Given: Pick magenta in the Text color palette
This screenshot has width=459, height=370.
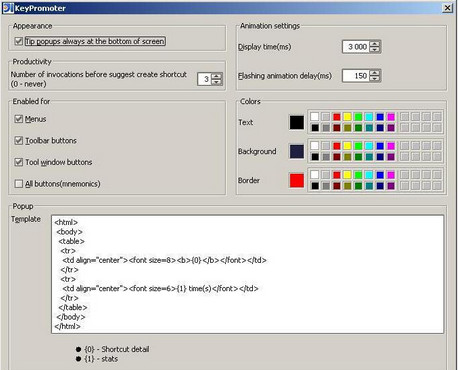Looking at the screenshot, I should (391, 117).
